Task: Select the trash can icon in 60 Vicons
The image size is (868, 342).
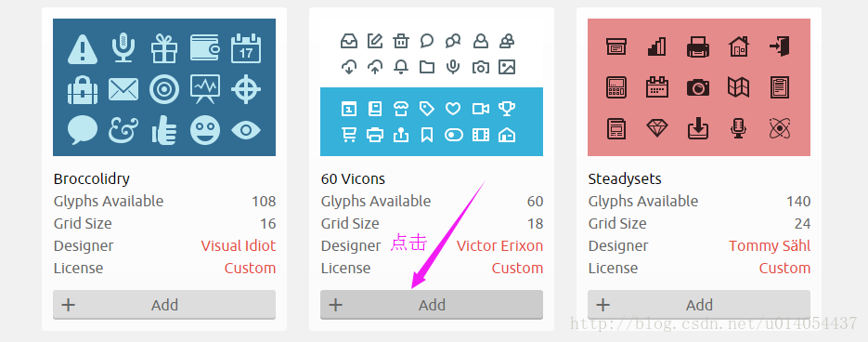Action: 401,41
